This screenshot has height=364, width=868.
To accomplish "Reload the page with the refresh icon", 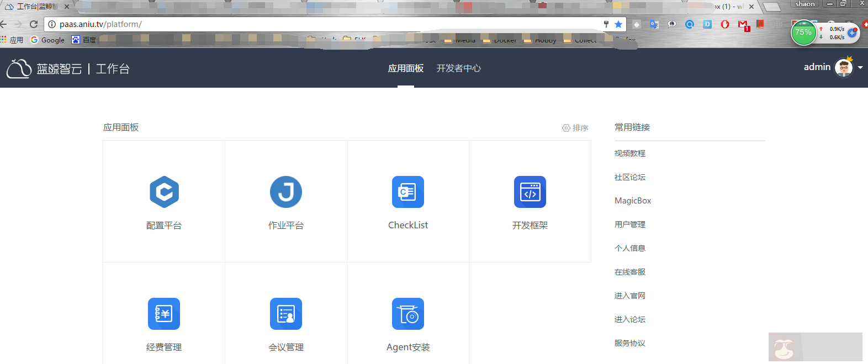I will click(x=34, y=24).
